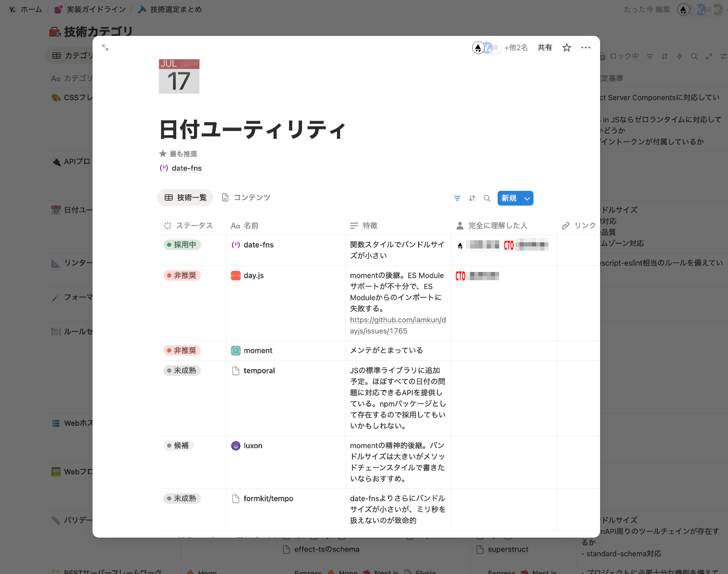Click +他2名 collaborators indicator
The height and width of the screenshot is (574, 728).
pyautogui.click(x=516, y=48)
